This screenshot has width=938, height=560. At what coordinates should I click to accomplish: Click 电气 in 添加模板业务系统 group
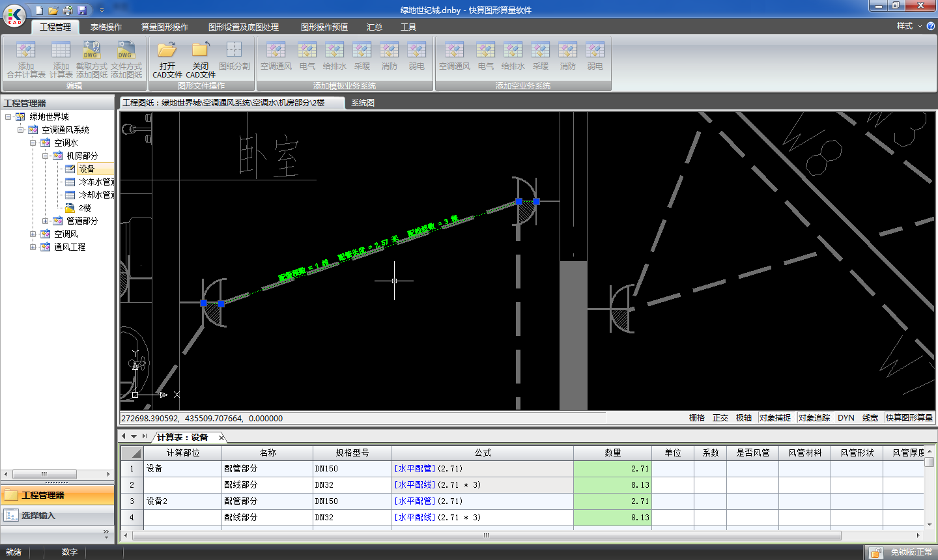(307, 57)
